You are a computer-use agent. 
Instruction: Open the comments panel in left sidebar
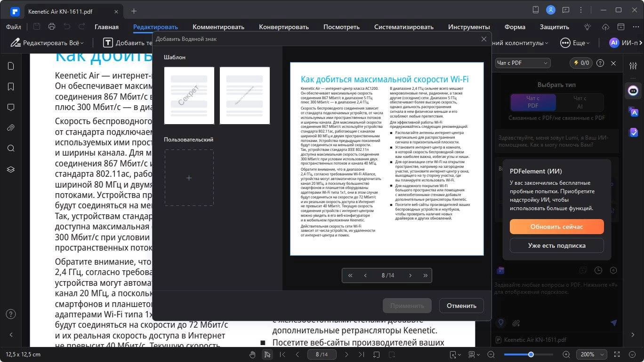pos(11,107)
